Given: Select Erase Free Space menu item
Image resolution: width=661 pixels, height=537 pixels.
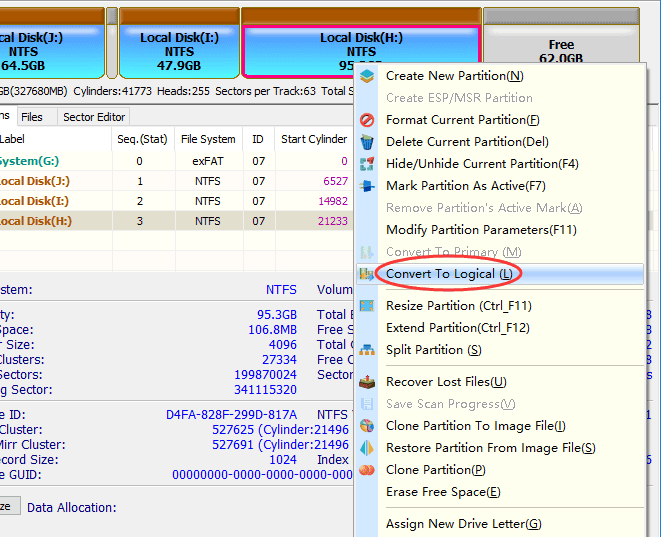Looking at the screenshot, I should pos(443,492).
